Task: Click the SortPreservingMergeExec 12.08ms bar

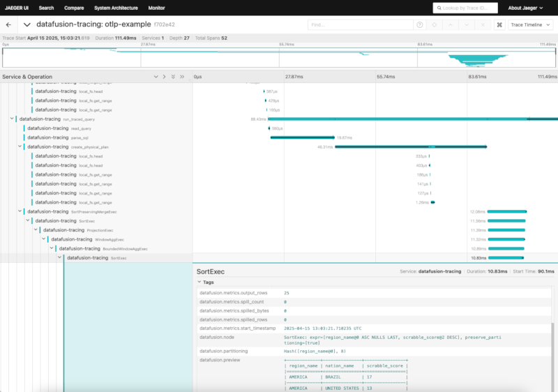Action: (x=507, y=211)
